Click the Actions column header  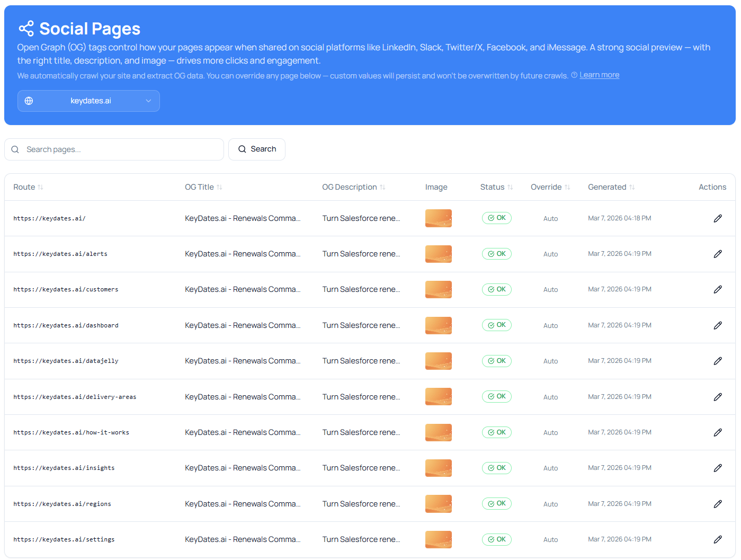tap(712, 187)
